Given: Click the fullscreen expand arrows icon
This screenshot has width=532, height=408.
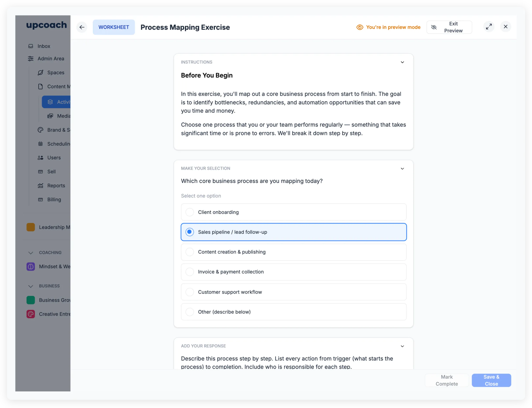Looking at the screenshot, I should [489, 27].
